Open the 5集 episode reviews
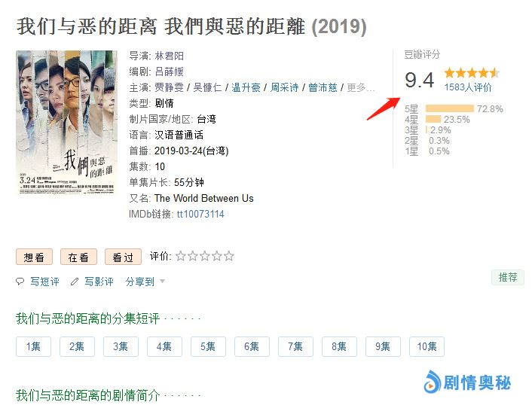The height and width of the screenshot is (405, 532). point(208,346)
